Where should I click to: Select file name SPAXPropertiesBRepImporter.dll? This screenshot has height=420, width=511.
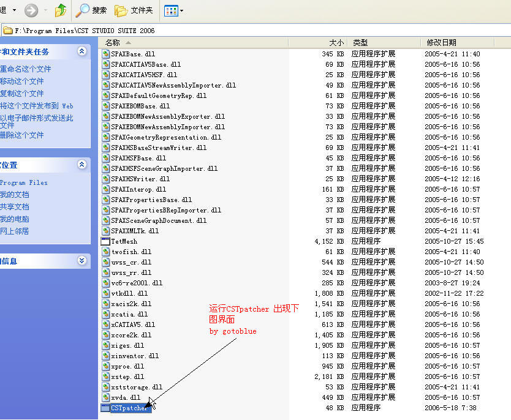(166, 210)
